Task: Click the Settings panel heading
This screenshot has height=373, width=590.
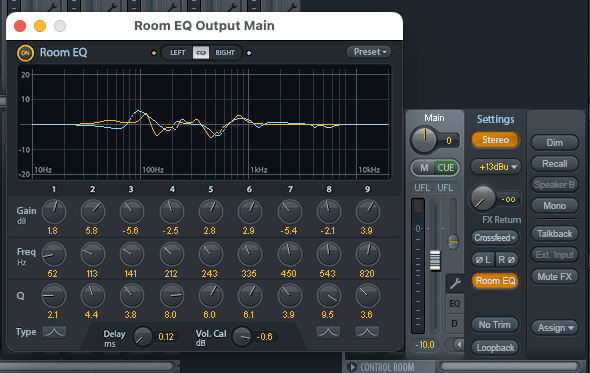Action: pyautogui.click(x=496, y=119)
